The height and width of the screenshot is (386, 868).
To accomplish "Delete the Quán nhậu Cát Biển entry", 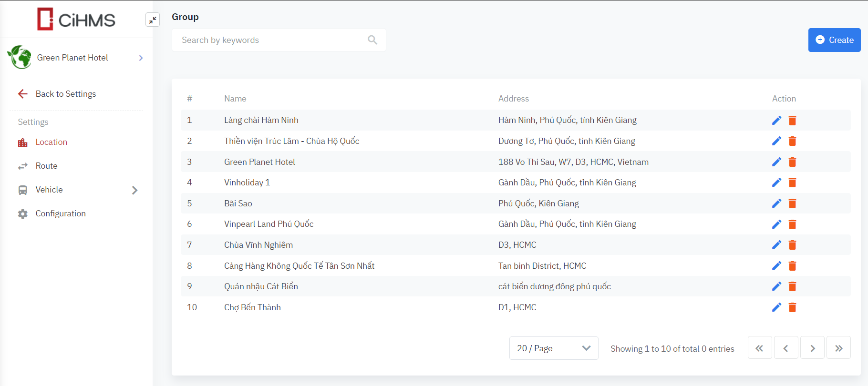I will coord(792,286).
